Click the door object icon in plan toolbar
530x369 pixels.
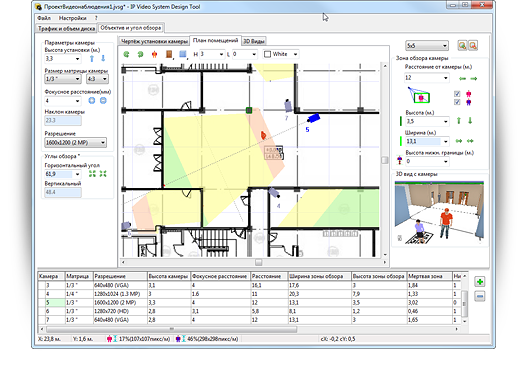click(169, 54)
